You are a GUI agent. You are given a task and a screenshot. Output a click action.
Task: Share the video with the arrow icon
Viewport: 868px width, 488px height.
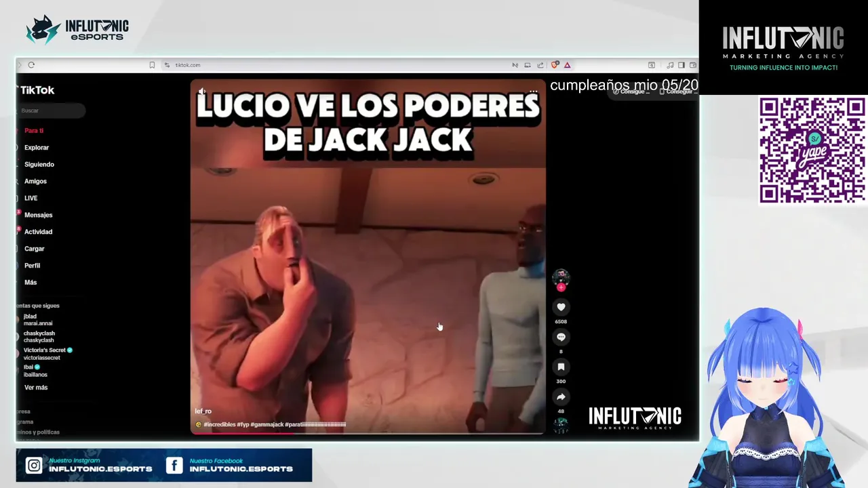click(561, 396)
